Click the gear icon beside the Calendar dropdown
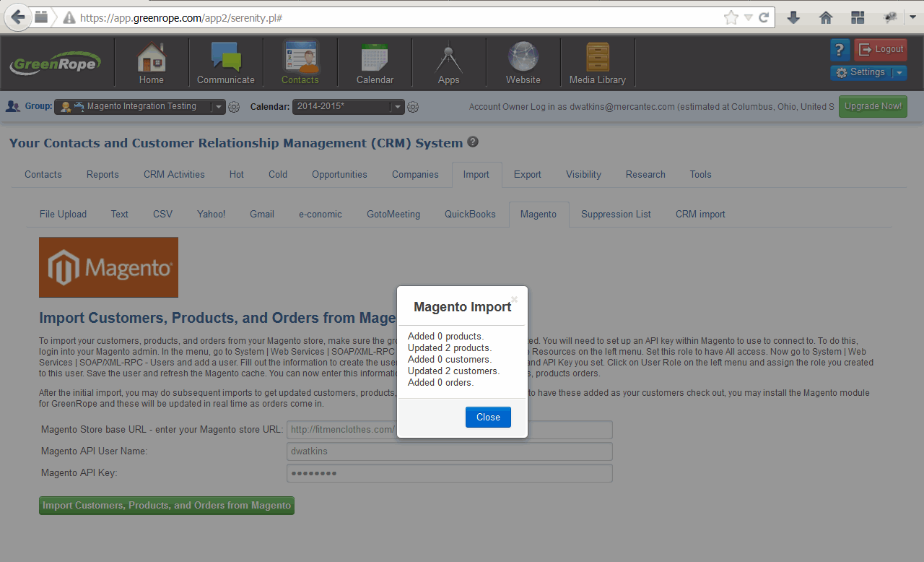 pyautogui.click(x=413, y=107)
